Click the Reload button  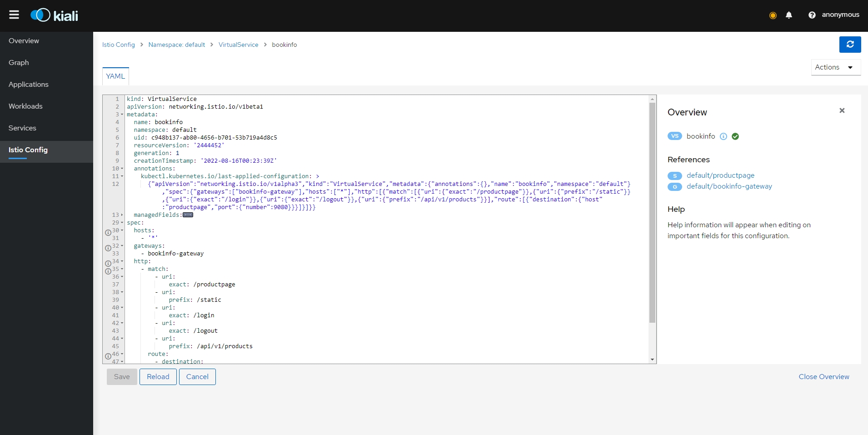pyautogui.click(x=158, y=377)
